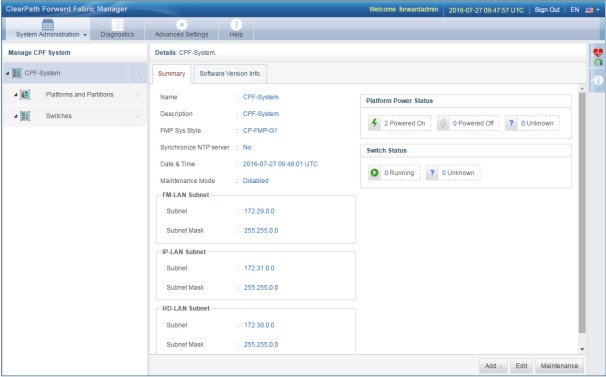The height and width of the screenshot is (377, 606).
Task: Click the Help question mark icon
Action: point(236,24)
